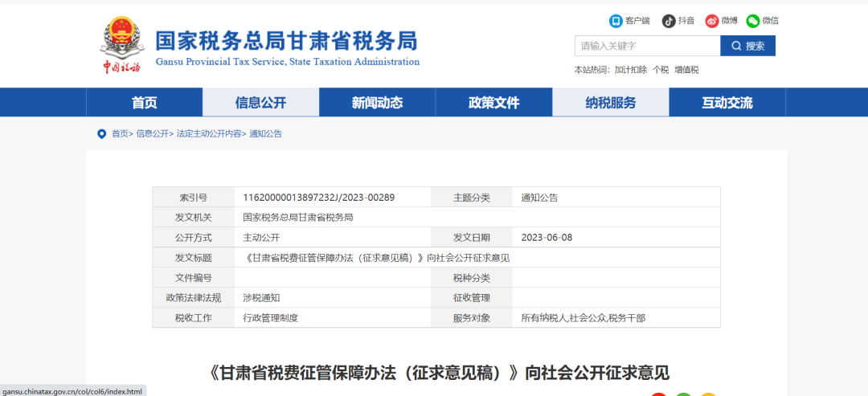Click the date value 2023-06-08
Viewport: 868px width, 396px height.
point(547,238)
